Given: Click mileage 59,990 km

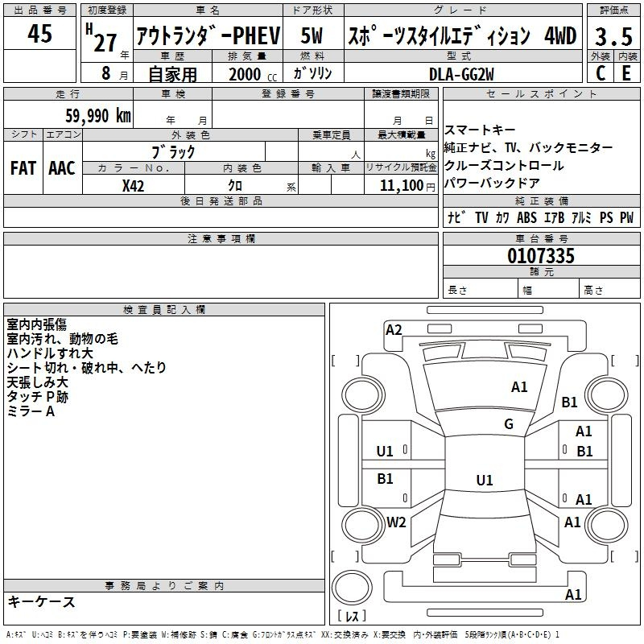Looking at the screenshot, I should point(98,115).
